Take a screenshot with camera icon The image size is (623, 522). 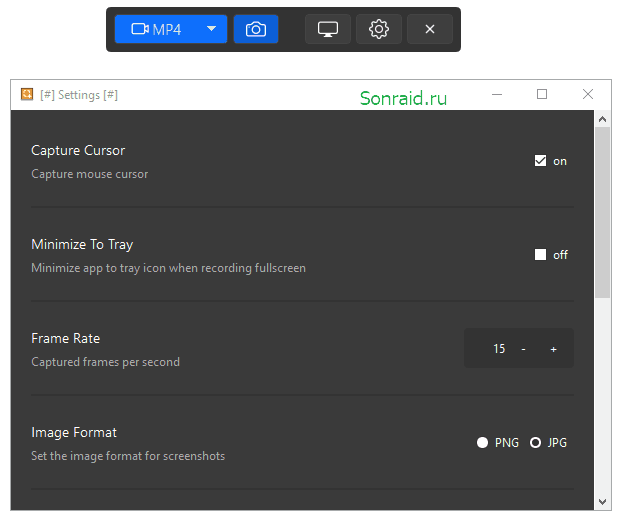(x=256, y=29)
